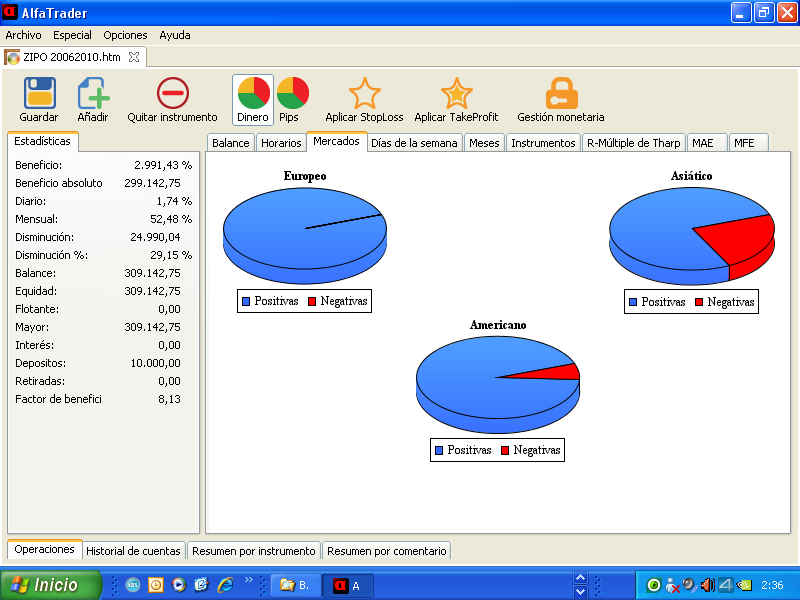Click the Disminución % value 29,15 %

click(171, 255)
